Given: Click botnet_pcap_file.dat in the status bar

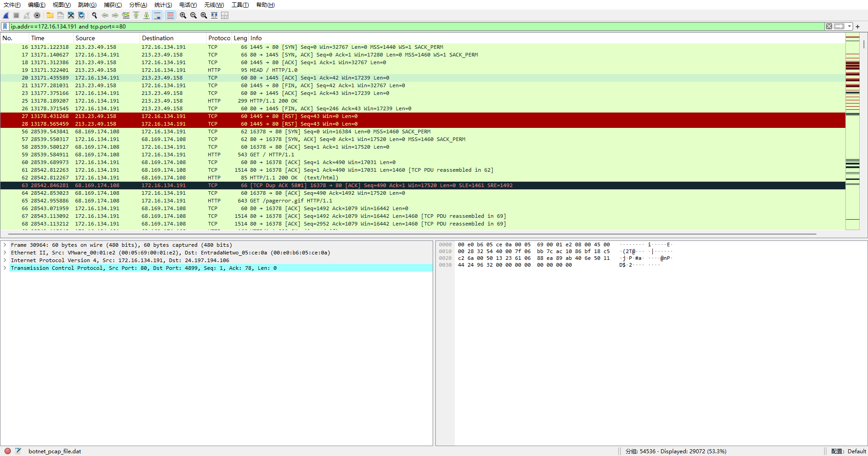Looking at the screenshot, I should (x=55, y=451).
